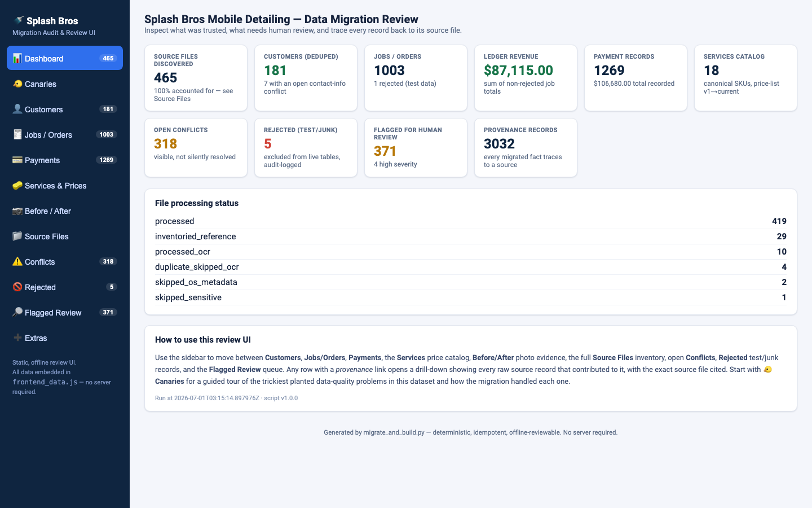Click the canary emoji in instructions
This screenshot has height=508, width=812.
click(x=767, y=369)
